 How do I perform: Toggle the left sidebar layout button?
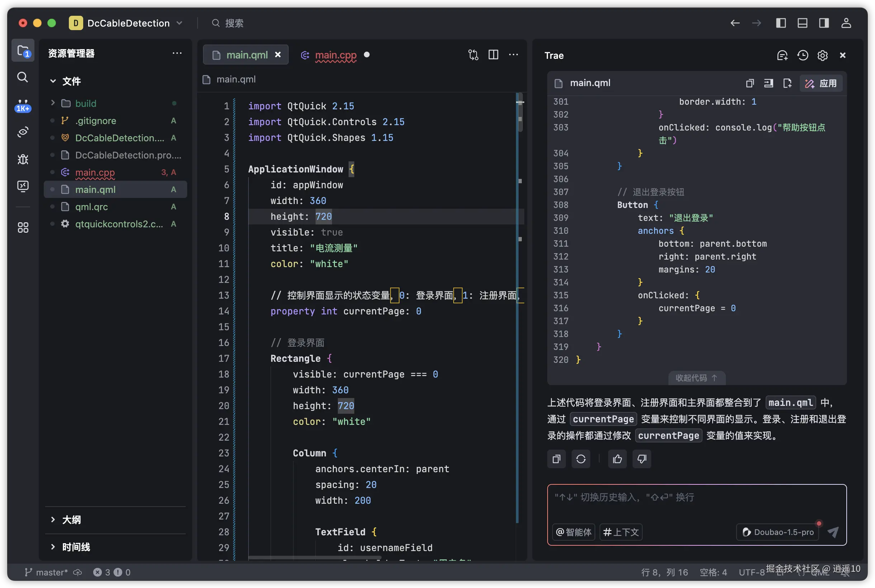pyautogui.click(x=781, y=23)
